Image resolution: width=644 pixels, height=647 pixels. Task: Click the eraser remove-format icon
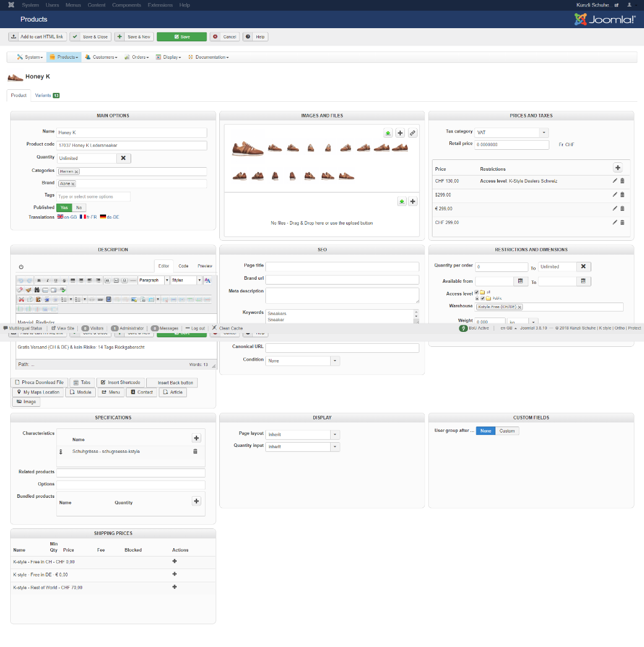(x=20, y=290)
